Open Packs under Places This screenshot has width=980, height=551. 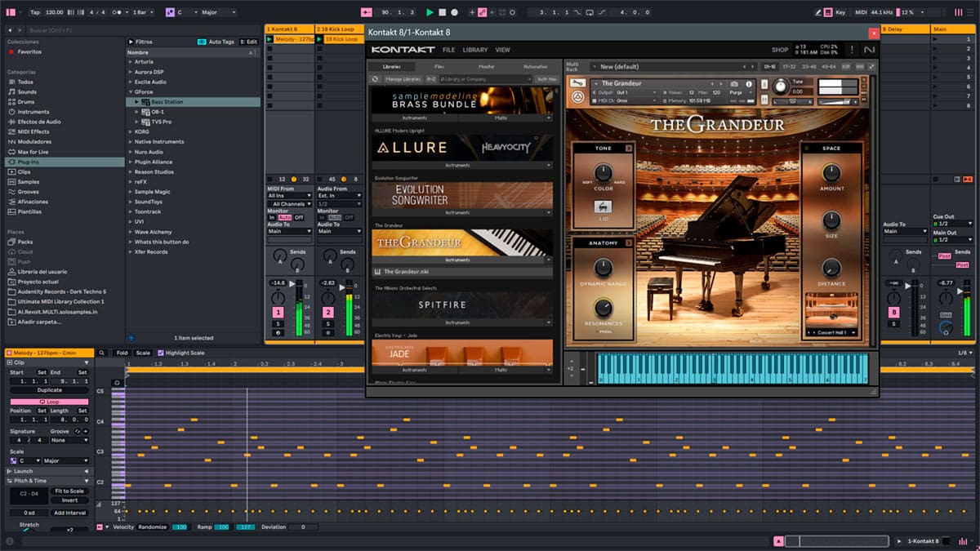coord(24,242)
